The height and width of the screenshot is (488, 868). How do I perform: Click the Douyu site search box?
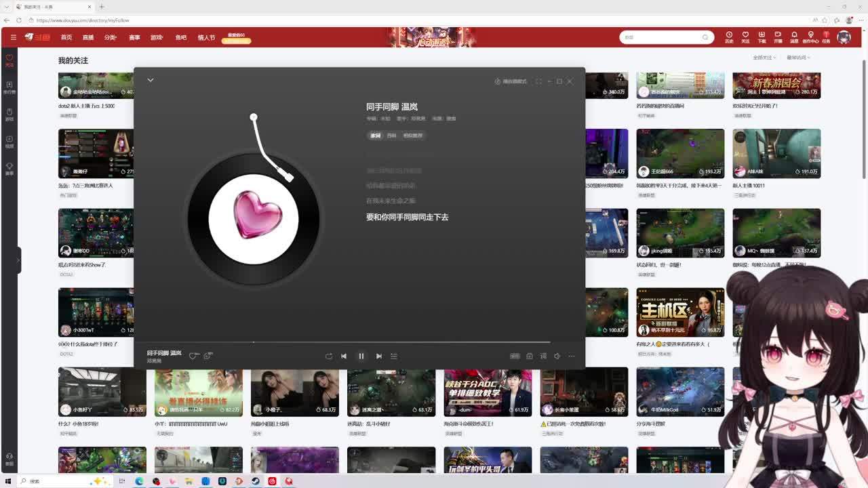(661, 37)
